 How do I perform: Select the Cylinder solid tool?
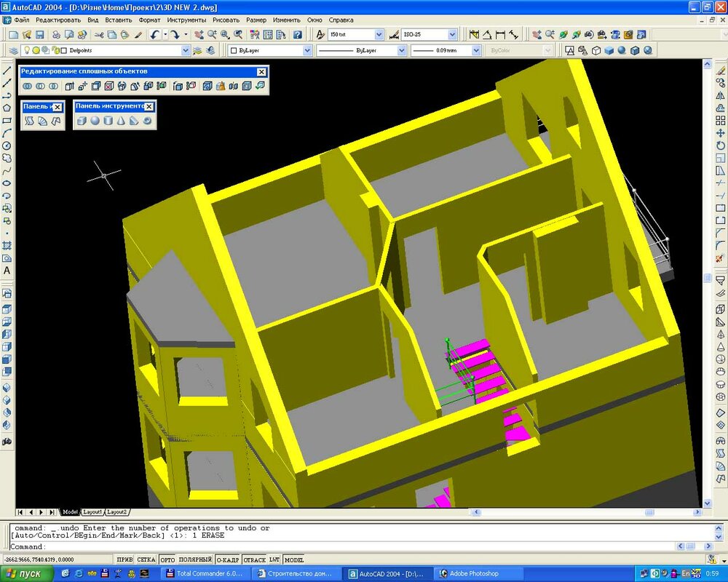pyautogui.click(x=108, y=121)
